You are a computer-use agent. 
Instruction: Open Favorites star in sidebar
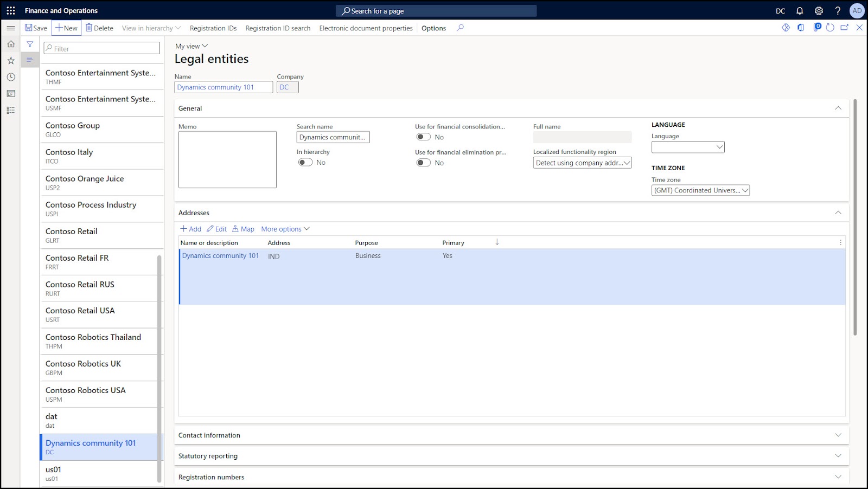click(x=11, y=61)
